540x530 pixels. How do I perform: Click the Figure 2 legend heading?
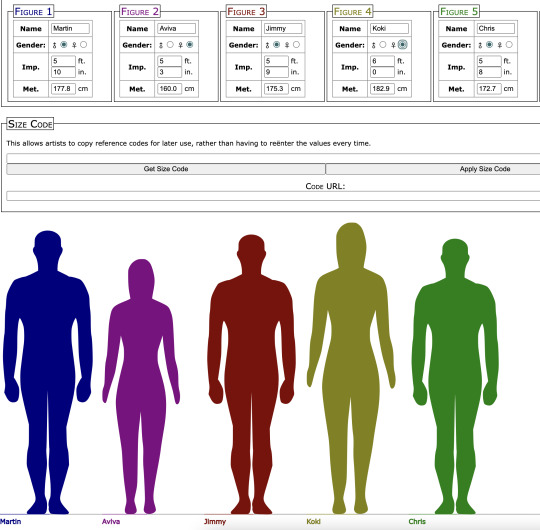point(140,12)
